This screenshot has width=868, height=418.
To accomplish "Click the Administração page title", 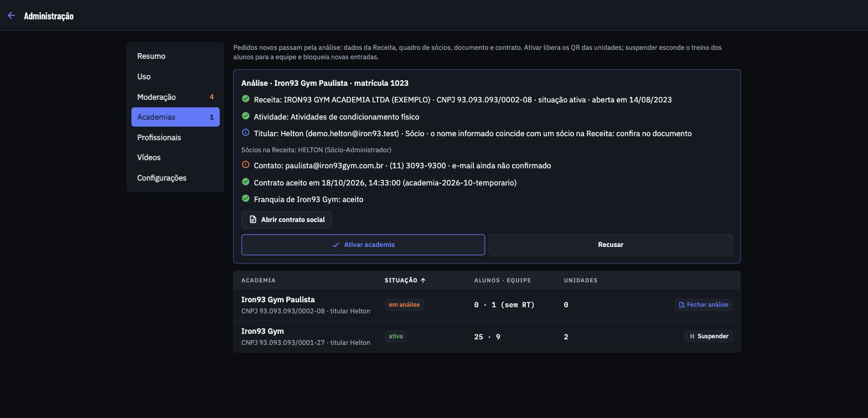I will pos(49,16).
